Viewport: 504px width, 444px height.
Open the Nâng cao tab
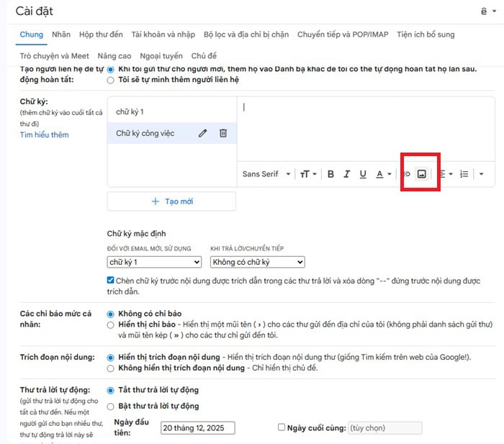[x=114, y=56]
